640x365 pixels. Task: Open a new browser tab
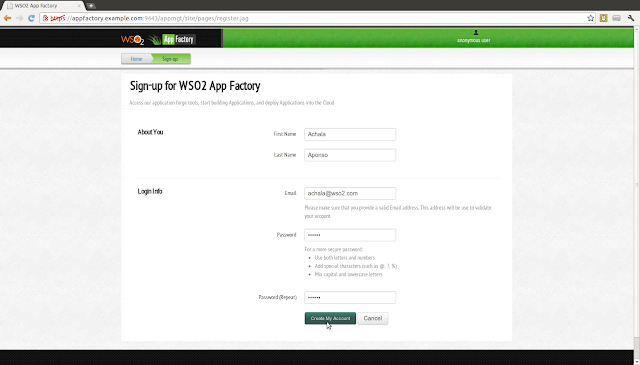(91, 6)
